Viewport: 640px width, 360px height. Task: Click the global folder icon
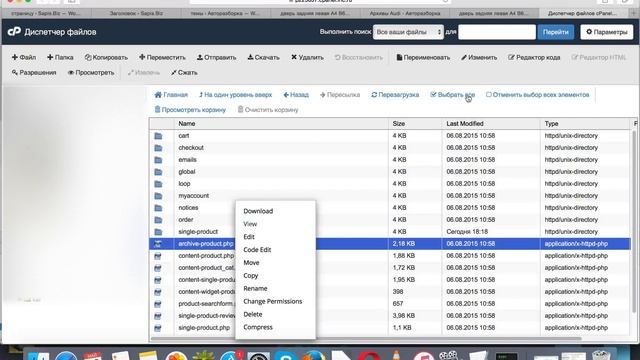pos(158,172)
